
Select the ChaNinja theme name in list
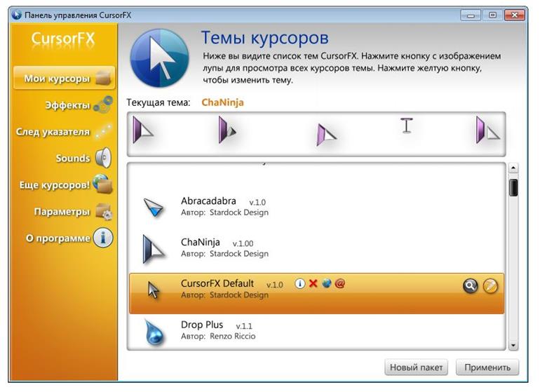[x=201, y=242]
